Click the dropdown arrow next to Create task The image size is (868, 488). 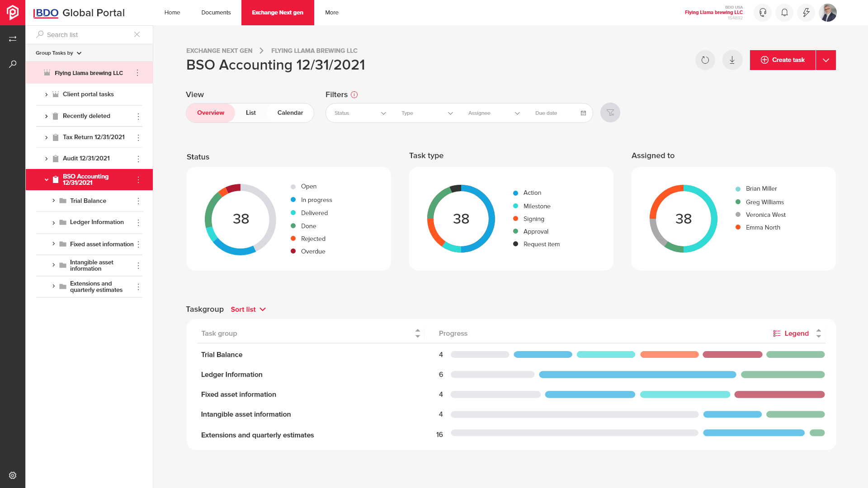pyautogui.click(x=826, y=60)
